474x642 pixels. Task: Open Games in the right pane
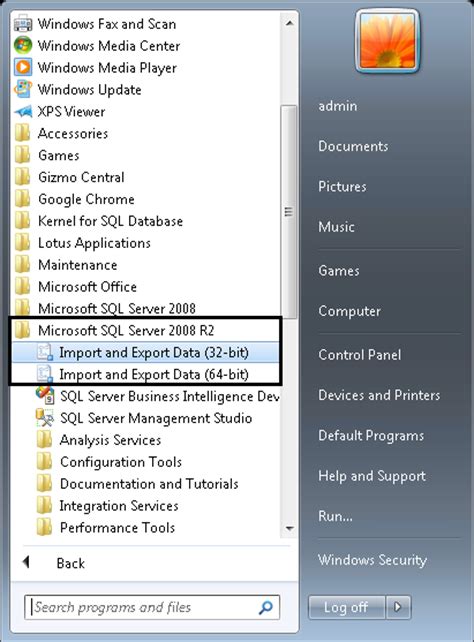[339, 271]
